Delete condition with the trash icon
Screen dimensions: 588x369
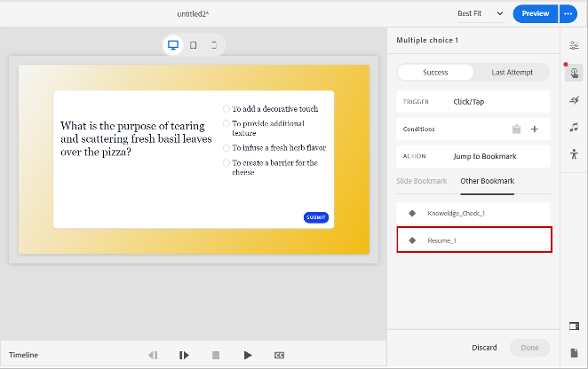[516, 130]
